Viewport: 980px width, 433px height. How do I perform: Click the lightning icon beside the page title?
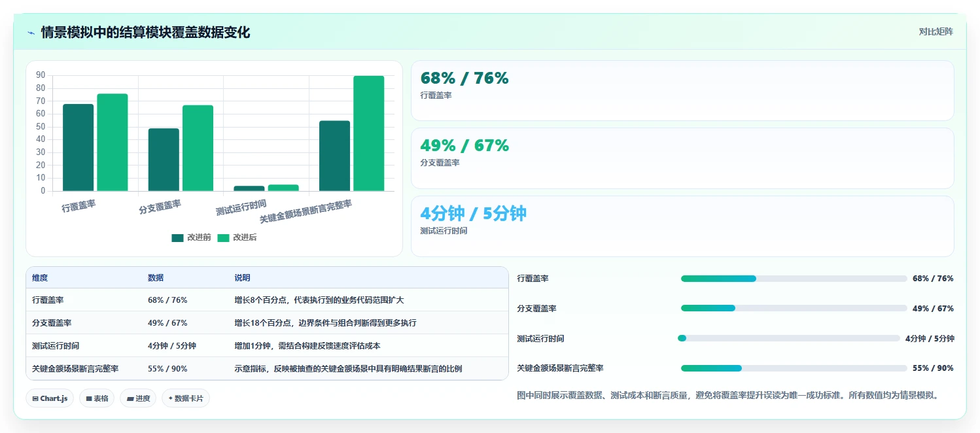pos(31,33)
